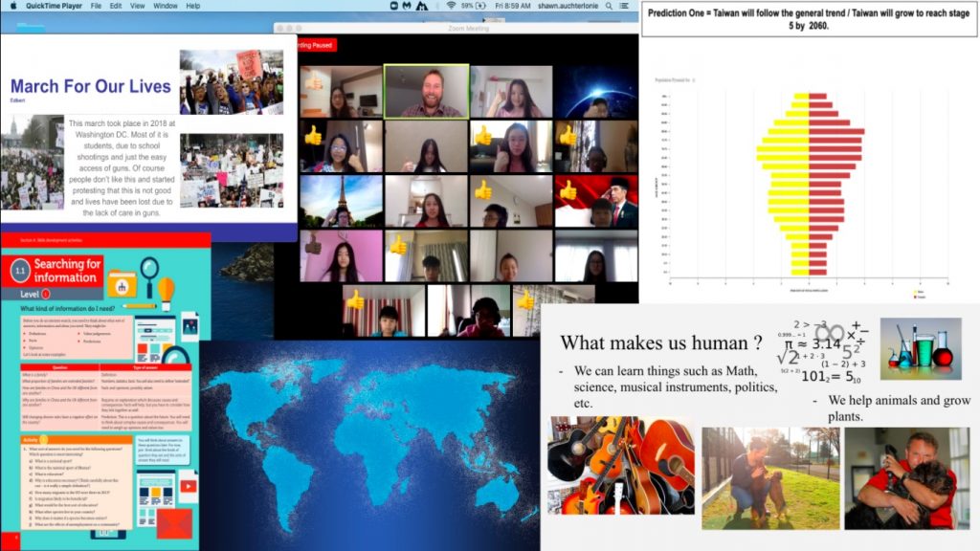Image resolution: width=980 pixels, height=551 pixels.
Task: Click the lightbulb icon on worksheet
Action: 167,287
